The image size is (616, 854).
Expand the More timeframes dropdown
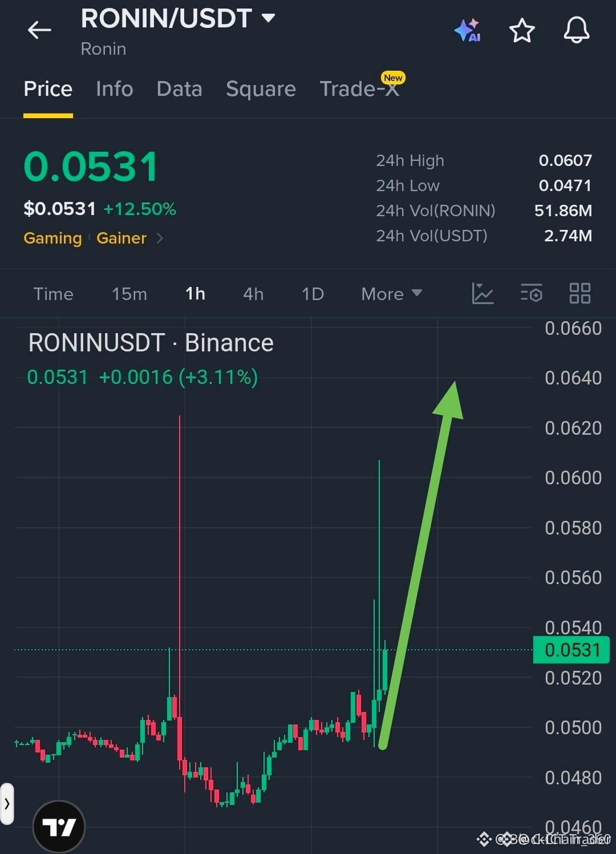392,294
